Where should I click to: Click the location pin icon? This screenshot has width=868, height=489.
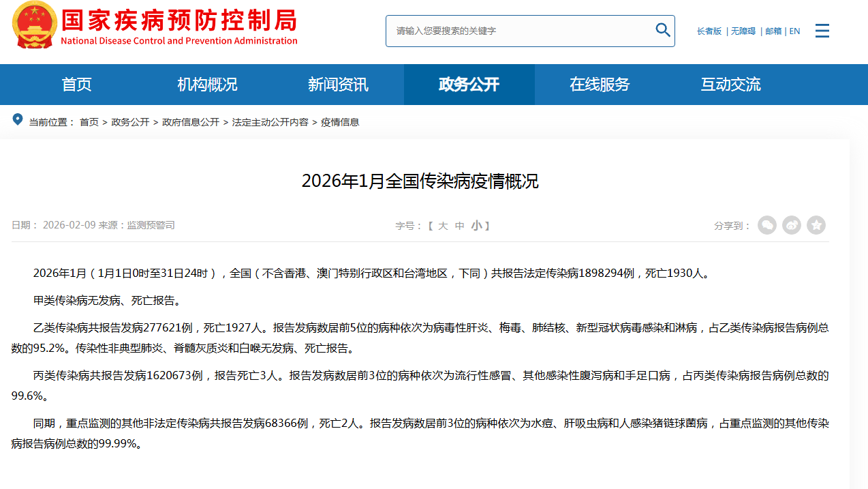[18, 121]
